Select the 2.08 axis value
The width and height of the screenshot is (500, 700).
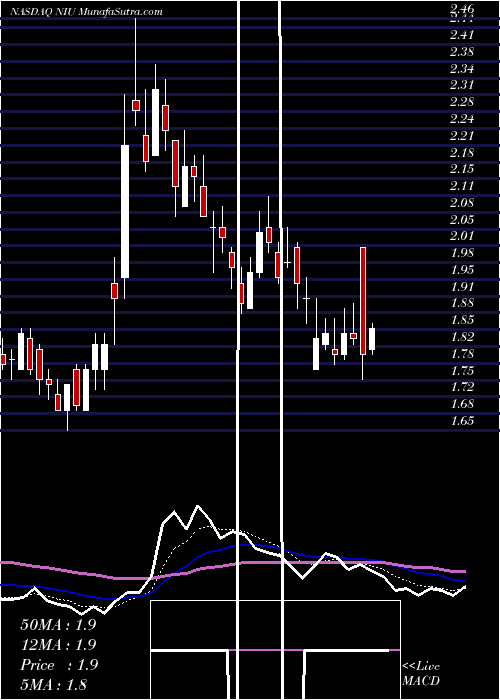[461, 203]
